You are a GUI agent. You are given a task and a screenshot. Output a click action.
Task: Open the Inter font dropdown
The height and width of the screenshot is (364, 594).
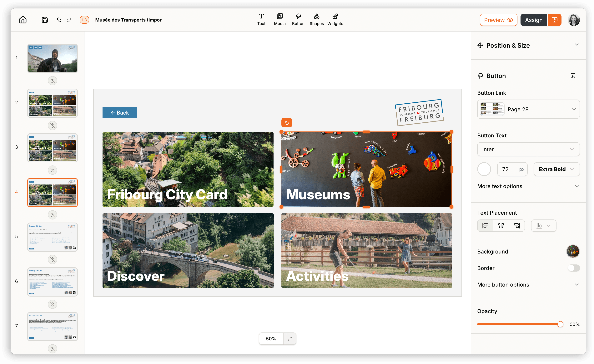528,149
